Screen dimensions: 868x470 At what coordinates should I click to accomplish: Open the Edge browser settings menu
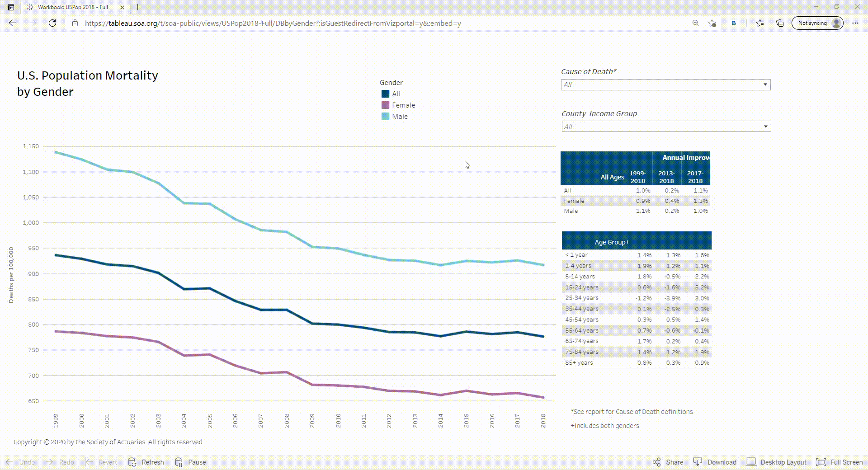click(x=856, y=23)
